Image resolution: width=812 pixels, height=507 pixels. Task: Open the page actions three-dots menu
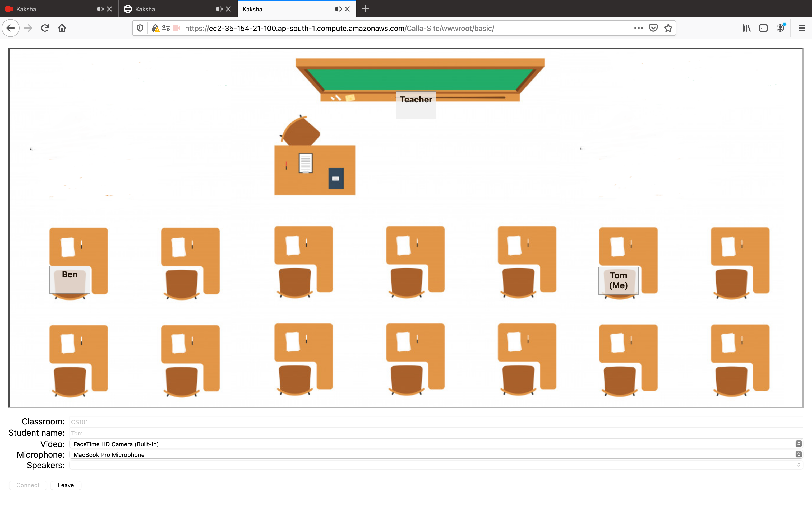click(638, 28)
